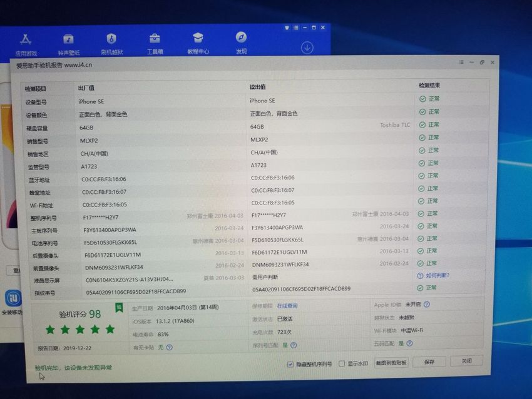Image resolution: width=532 pixels, height=399 pixels.
Task: Select the production date 2016年04月03日 (第14周)
Action: tap(188, 308)
